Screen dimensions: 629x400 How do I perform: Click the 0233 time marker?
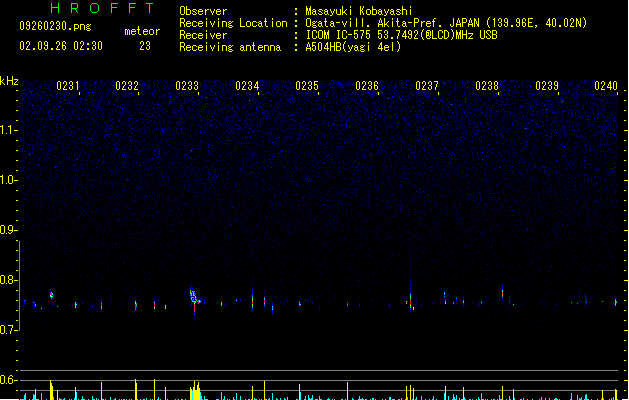[x=187, y=86]
